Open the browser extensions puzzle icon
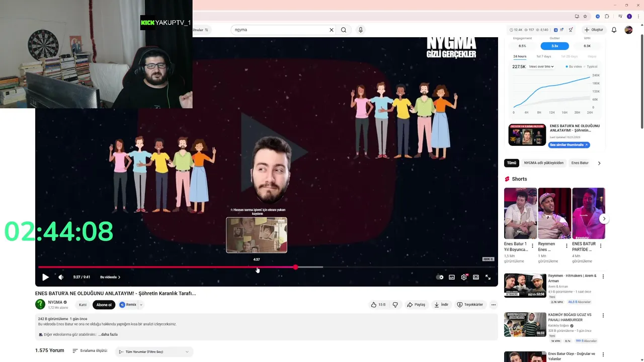The image size is (644, 362). tap(607, 16)
